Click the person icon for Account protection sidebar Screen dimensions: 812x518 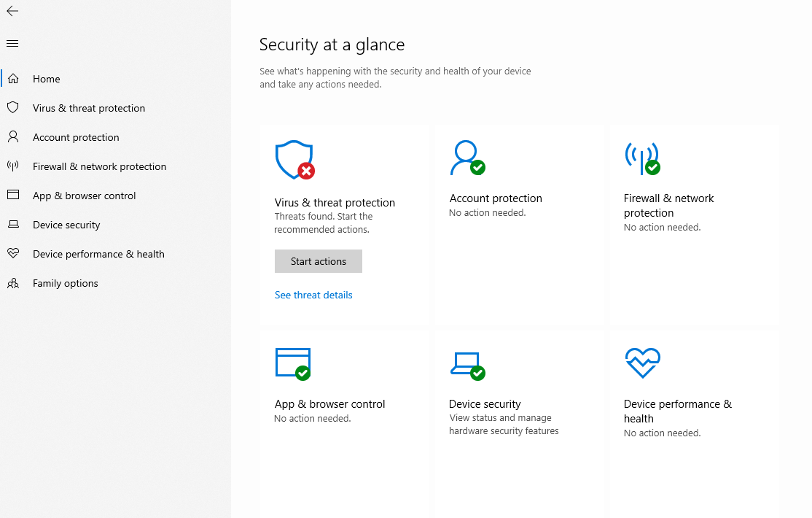13,137
